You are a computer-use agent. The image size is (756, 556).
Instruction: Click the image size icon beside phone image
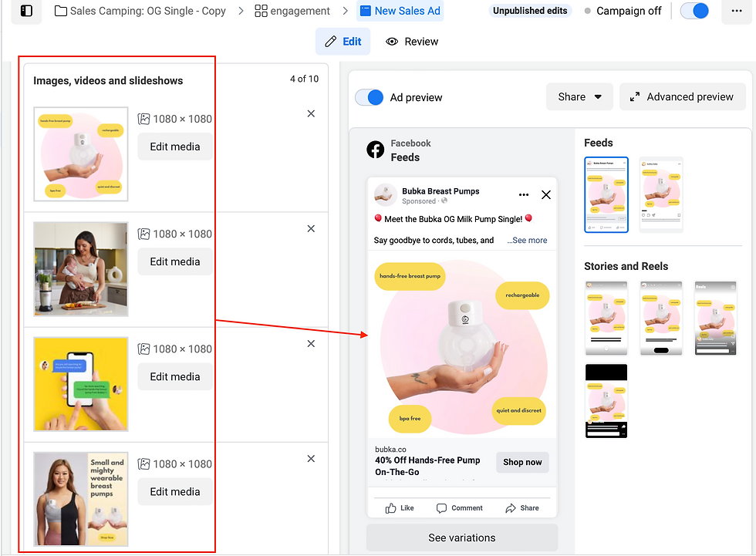click(143, 349)
